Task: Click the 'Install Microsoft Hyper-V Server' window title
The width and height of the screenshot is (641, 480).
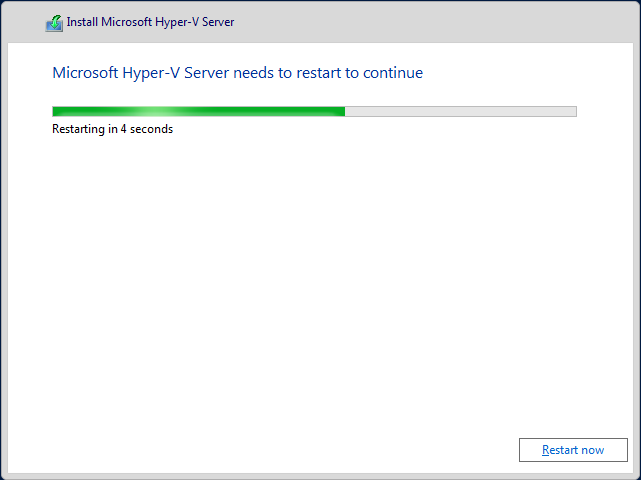Action: point(150,22)
